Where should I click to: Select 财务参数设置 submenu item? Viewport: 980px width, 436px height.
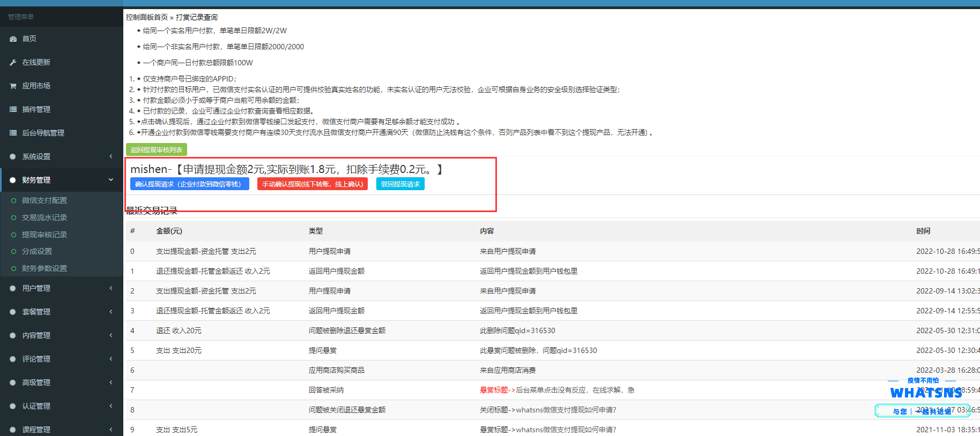coord(44,268)
